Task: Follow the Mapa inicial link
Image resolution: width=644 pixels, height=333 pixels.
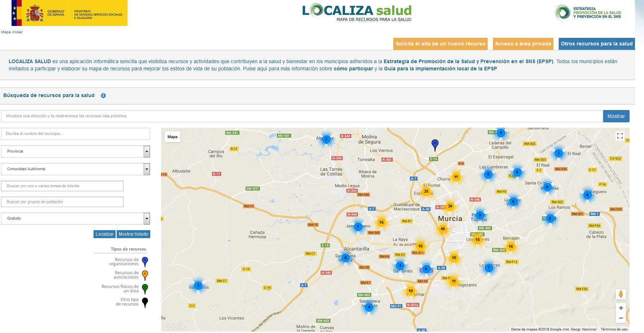Action: [x=12, y=32]
